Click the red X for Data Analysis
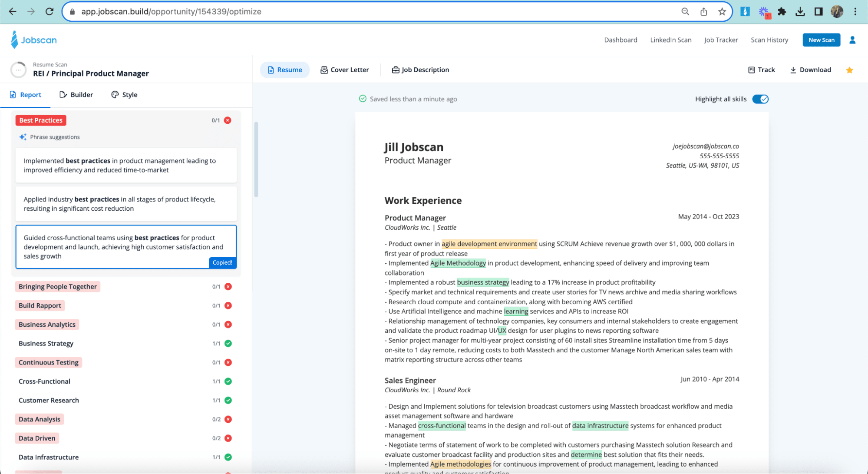The image size is (868, 474). (228, 419)
